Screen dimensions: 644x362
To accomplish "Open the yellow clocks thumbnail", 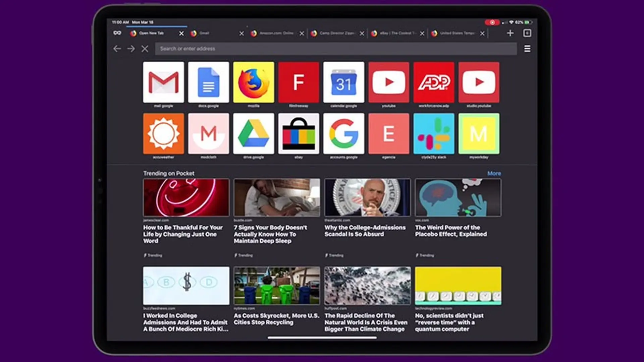I will [458, 286].
